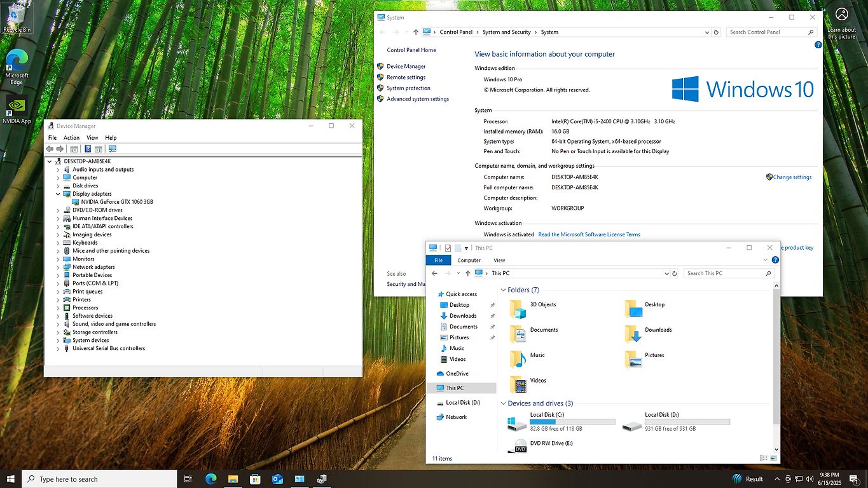Click Control Panel Home link

[411, 50]
